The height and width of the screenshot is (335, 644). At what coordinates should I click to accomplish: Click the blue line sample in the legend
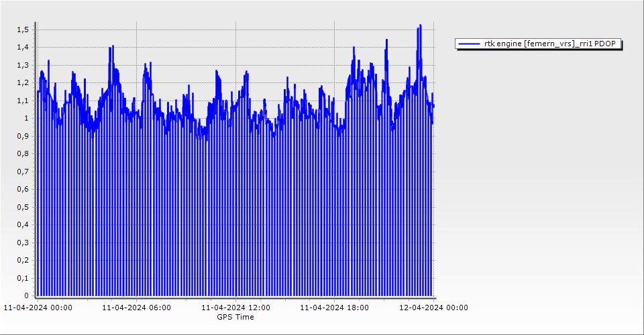pyautogui.click(x=470, y=44)
